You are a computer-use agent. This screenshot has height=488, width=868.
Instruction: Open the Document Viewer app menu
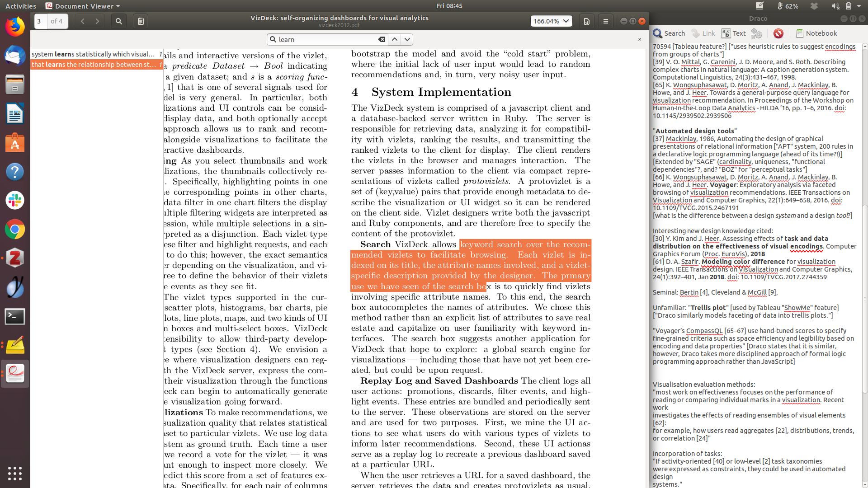[x=83, y=6]
